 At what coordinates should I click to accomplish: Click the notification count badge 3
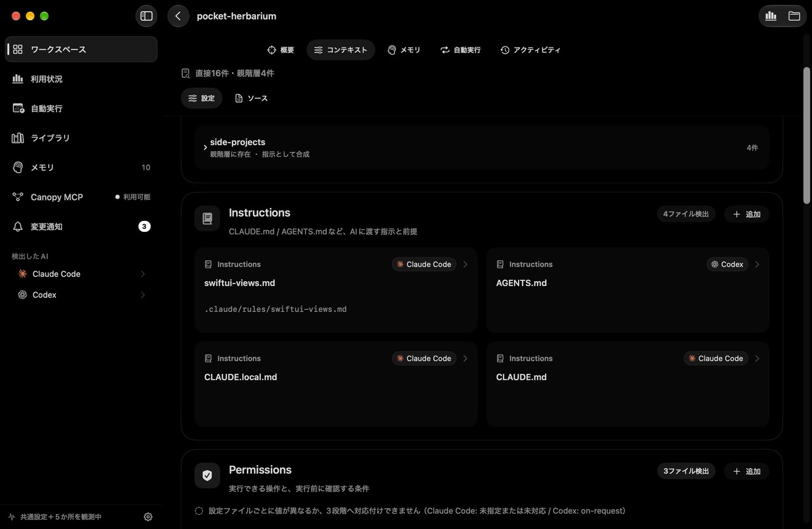[x=144, y=226]
